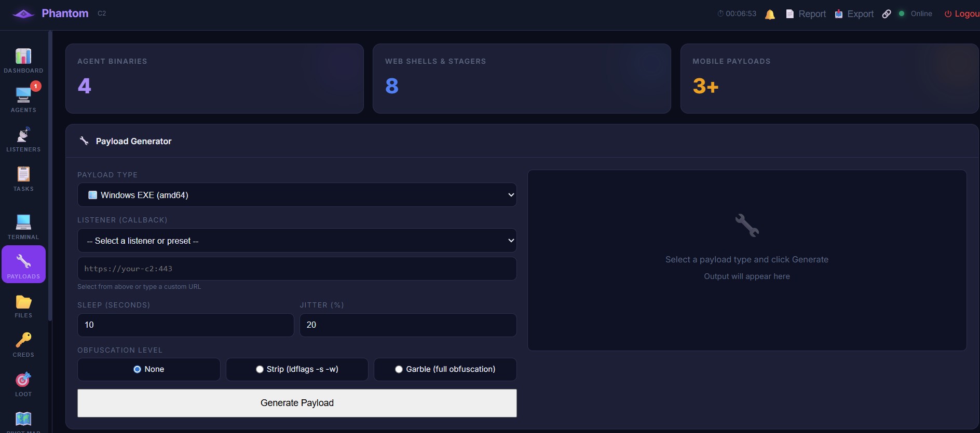Open the Listener (Callback) dropdown
980x433 pixels.
[297, 241]
